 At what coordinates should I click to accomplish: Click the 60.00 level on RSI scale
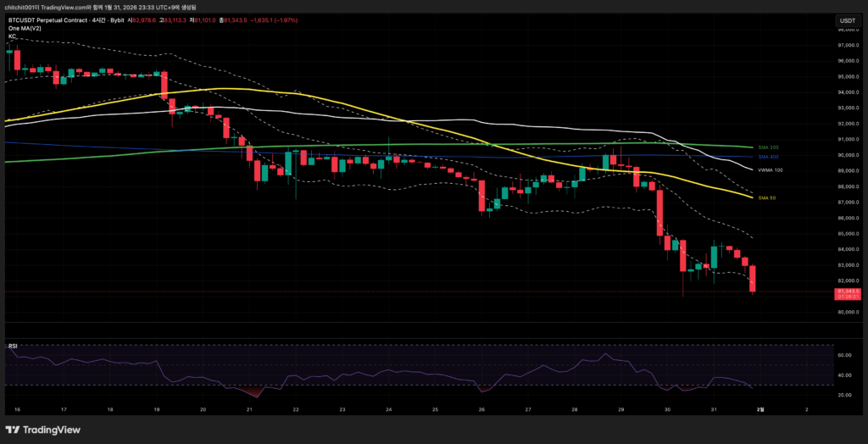point(845,357)
